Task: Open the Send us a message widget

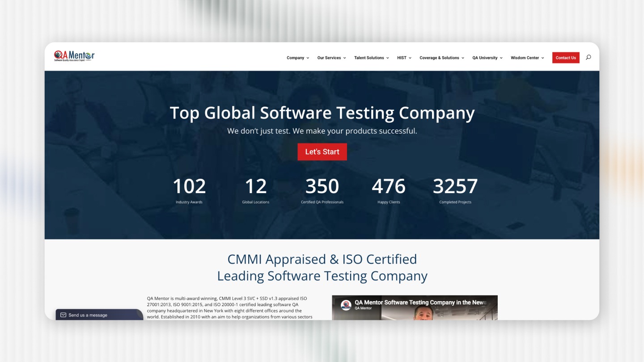Action: 99,315
